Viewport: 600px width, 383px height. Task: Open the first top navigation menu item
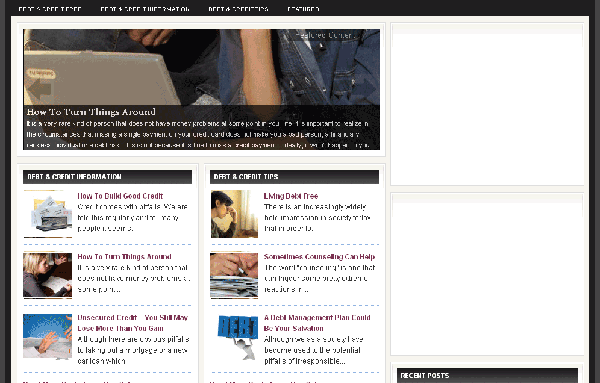pyautogui.click(x=50, y=8)
